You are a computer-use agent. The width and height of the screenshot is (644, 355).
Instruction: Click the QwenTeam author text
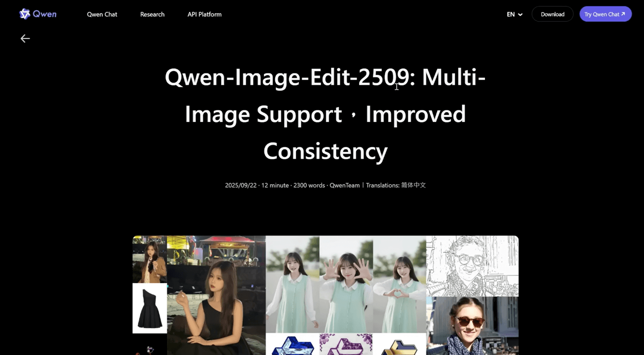[x=344, y=185]
